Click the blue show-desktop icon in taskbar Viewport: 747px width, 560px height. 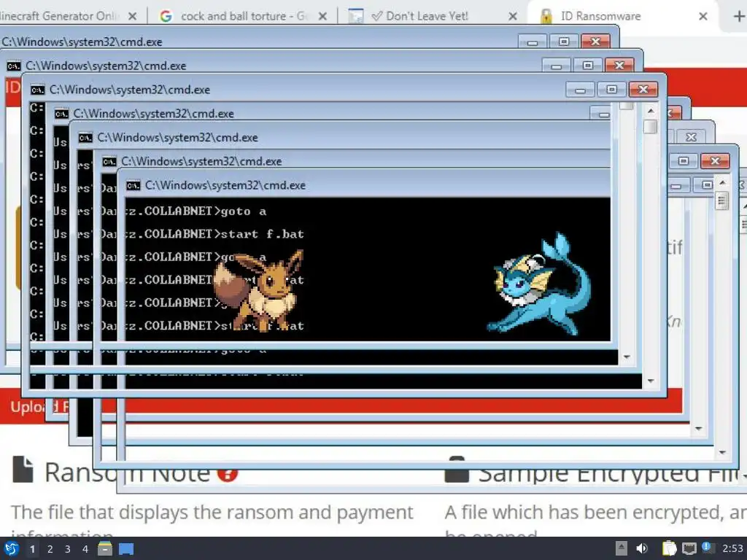point(126,549)
